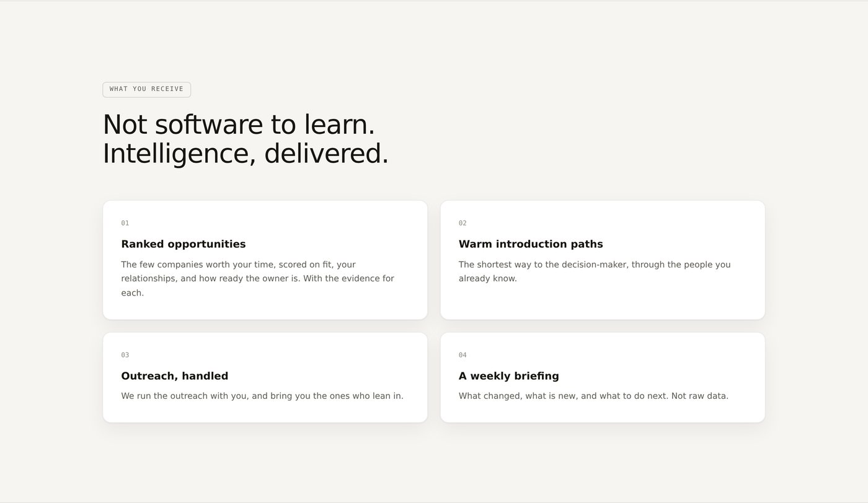Select the 'Not software to learn' headline
Screen dimensions: 868x503
239,125
